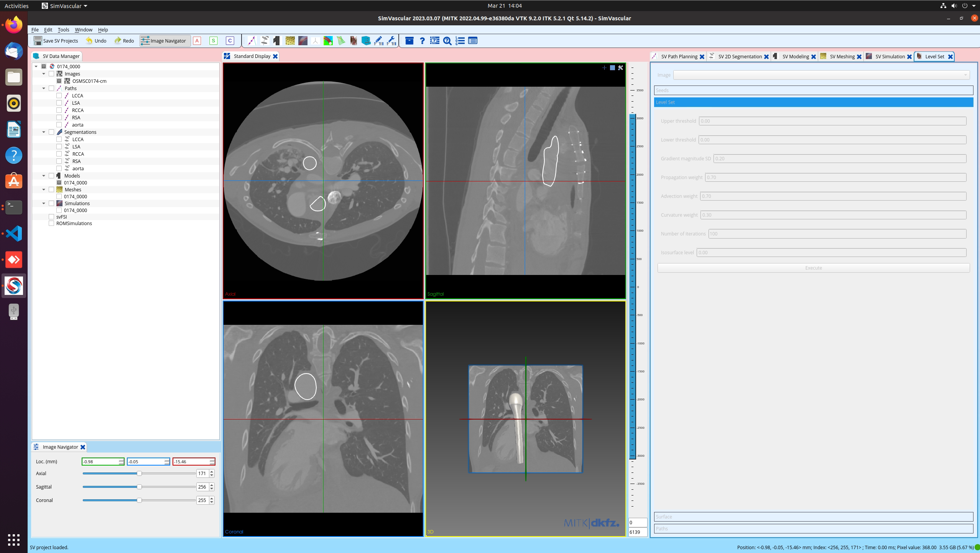
Task: Collapse the Segmentations tree branch
Action: (x=44, y=132)
